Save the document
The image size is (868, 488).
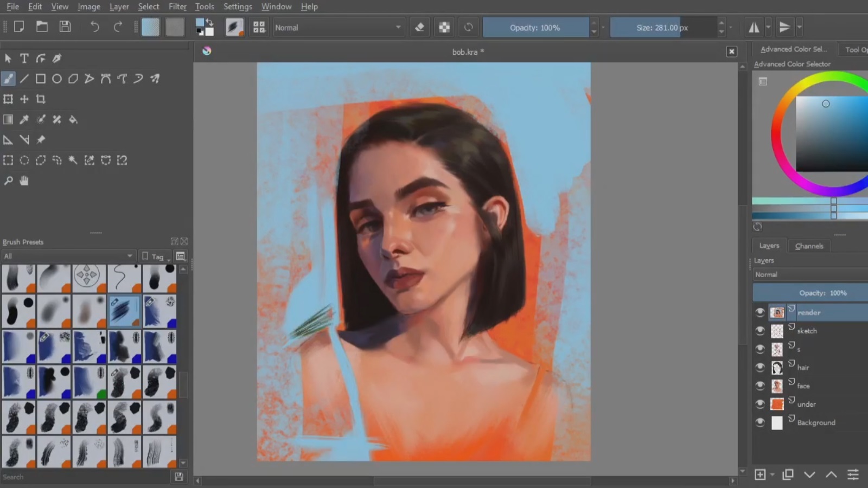(65, 27)
